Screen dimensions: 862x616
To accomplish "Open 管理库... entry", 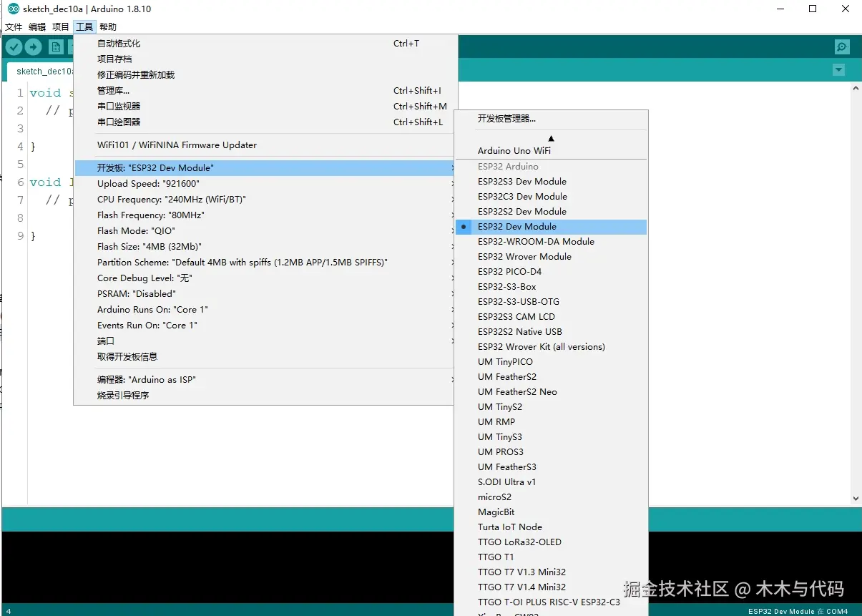I will coord(265,91).
